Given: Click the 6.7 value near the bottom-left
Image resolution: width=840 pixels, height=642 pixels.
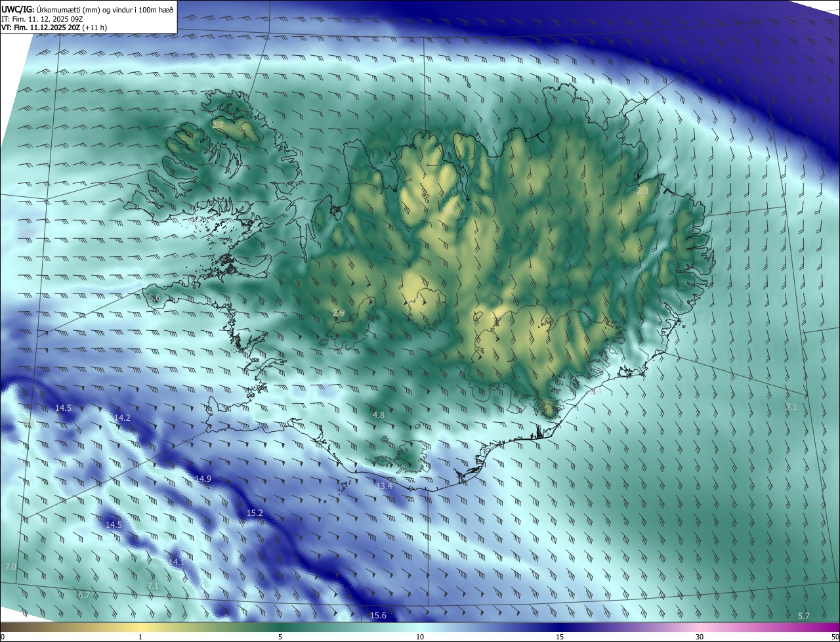Looking at the screenshot, I should pos(83,595).
